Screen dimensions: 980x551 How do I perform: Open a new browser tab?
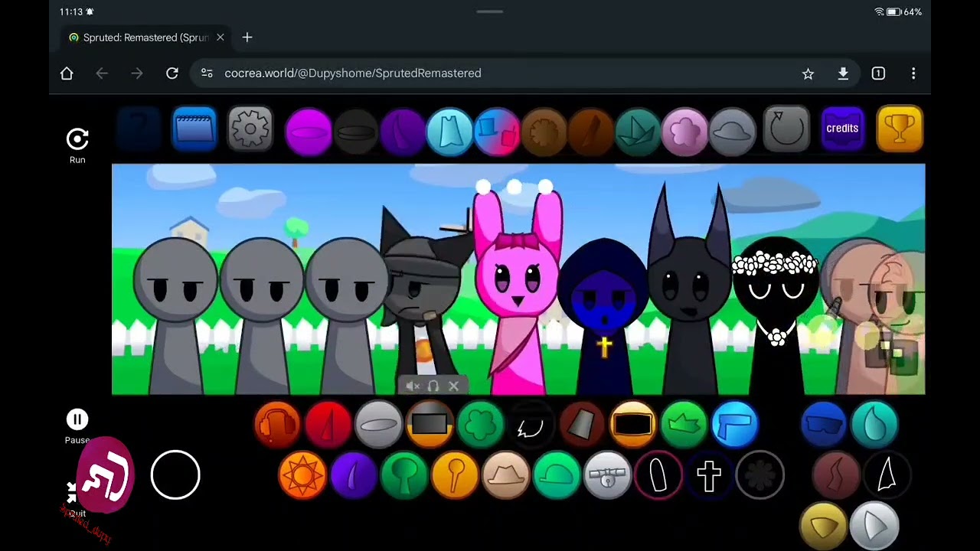[247, 37]
